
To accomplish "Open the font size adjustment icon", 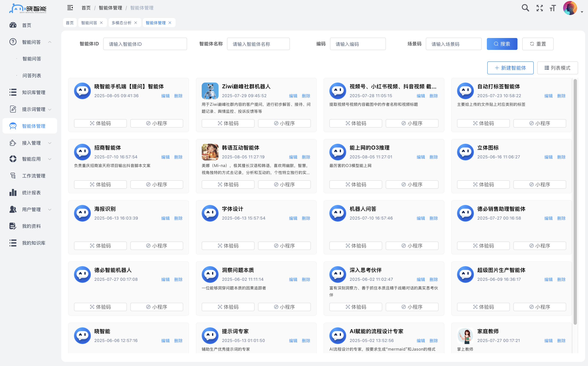I will 553,8.
